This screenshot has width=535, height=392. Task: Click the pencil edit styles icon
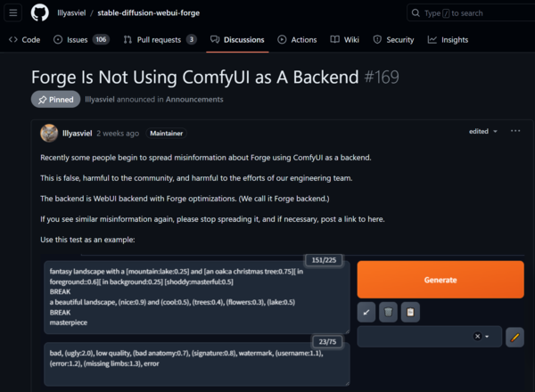click(514, 337)
